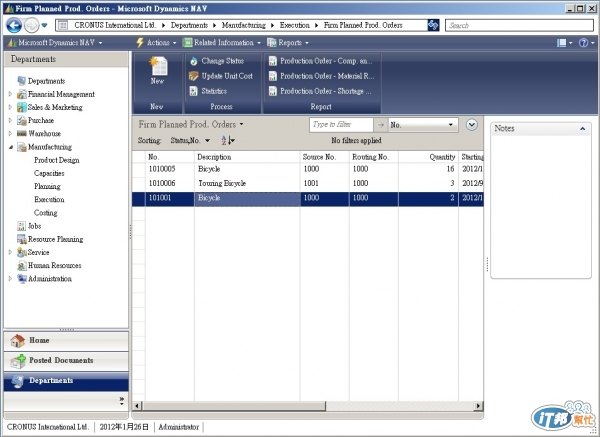Open the Related Information menu
This screenshot has width=600, height=437.
coord(222,43)
